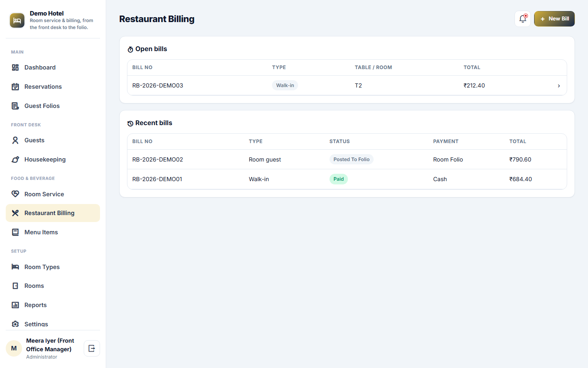
Task: Expand bill RB-2026-DEMO03 chevron arrow
Action: tap(559, 86)
